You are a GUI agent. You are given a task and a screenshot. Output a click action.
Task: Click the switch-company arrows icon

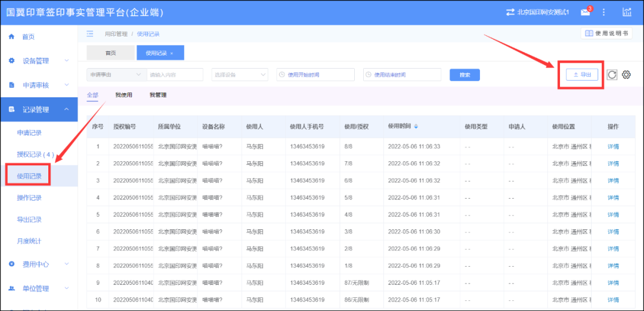point(510,13)
